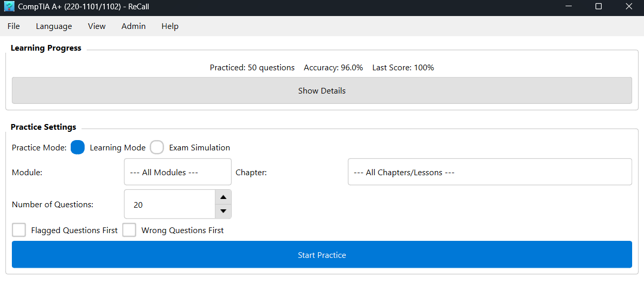Image resolution: width=644 pixels, height=307 pixels.
Task: Open the File menu
Action: 13,26
